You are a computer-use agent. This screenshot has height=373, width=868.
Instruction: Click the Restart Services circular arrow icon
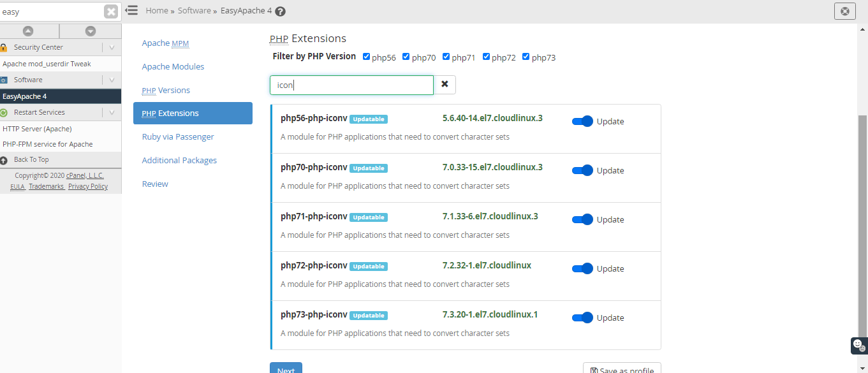click(5, 112)
